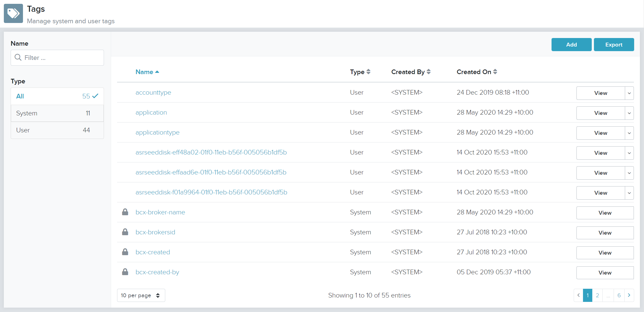This screenshot has width=644, height=312.
Task: Go to page 6
Action: (x=619, y=295)
